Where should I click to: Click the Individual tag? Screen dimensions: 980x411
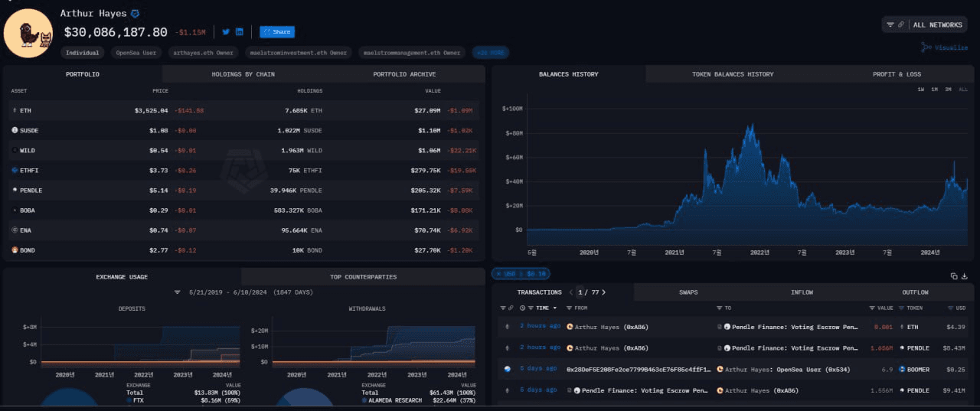(x=82, y=53)
